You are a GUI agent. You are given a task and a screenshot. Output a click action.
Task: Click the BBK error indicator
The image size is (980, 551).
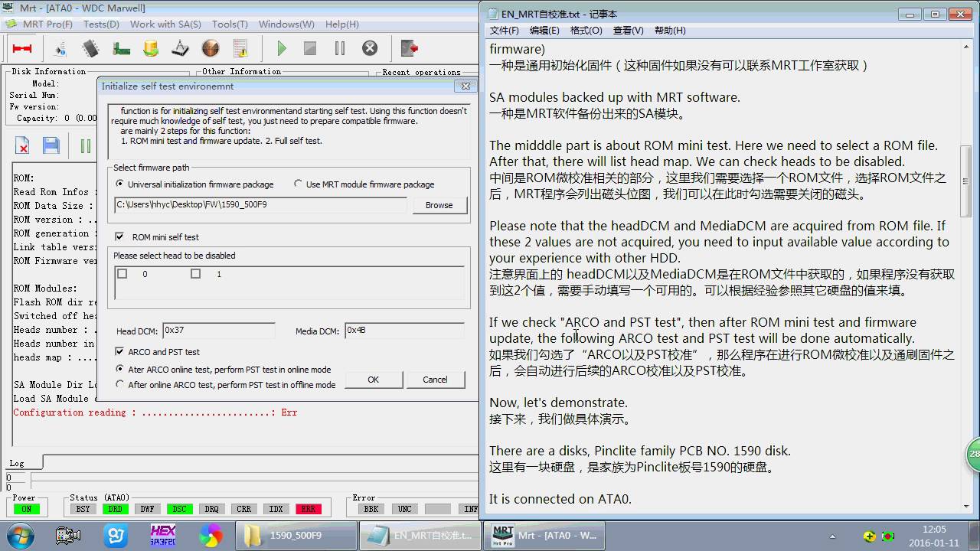point(371,509)
